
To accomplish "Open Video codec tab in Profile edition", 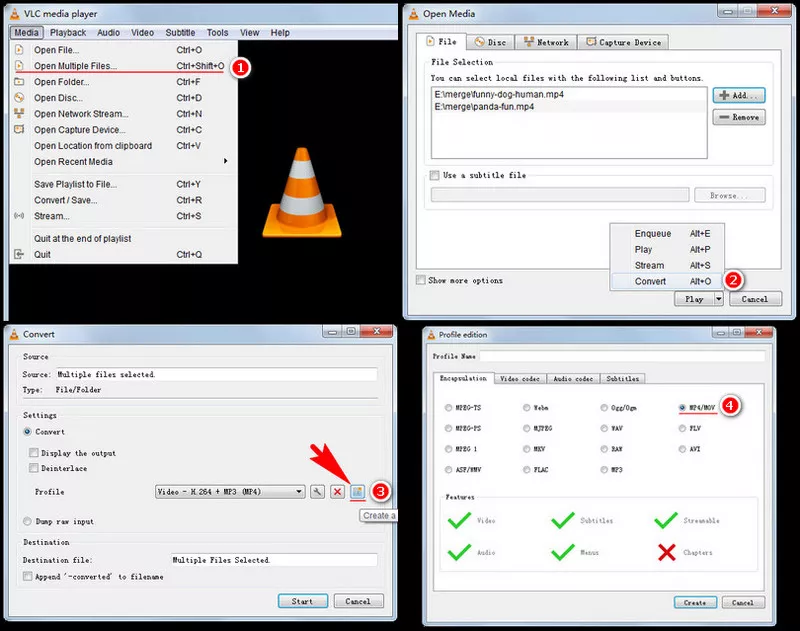I will [519, 378].
